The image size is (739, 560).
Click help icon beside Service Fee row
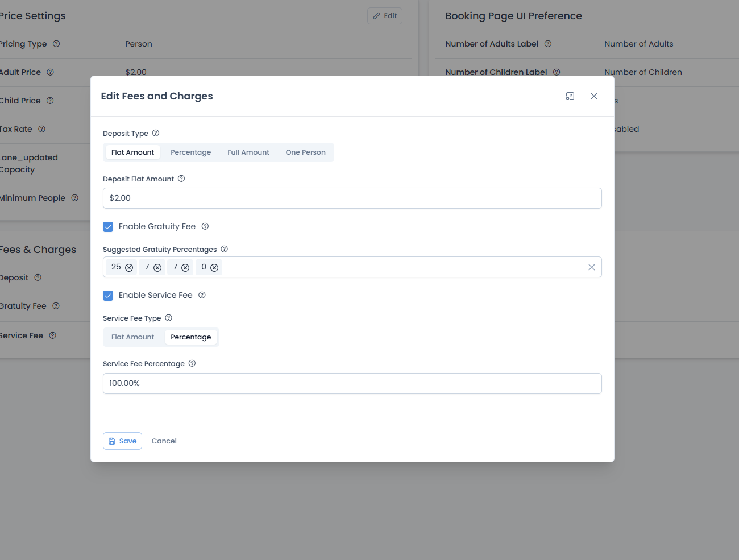pos(52,335)
